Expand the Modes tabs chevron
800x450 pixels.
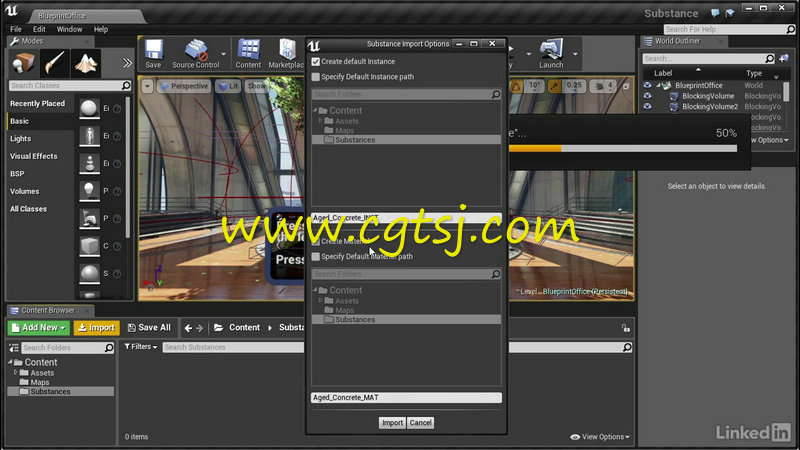127,63
